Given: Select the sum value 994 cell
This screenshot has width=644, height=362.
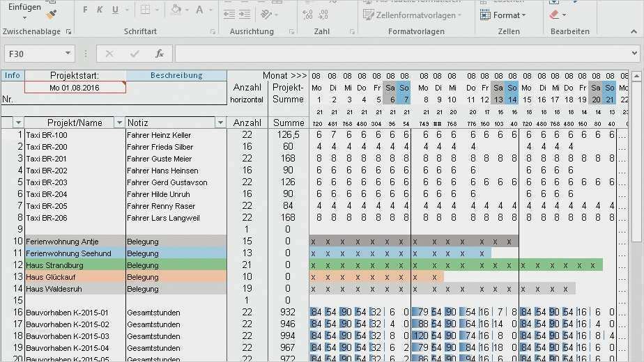Looking at the screenshot, I should pos(288,336).
